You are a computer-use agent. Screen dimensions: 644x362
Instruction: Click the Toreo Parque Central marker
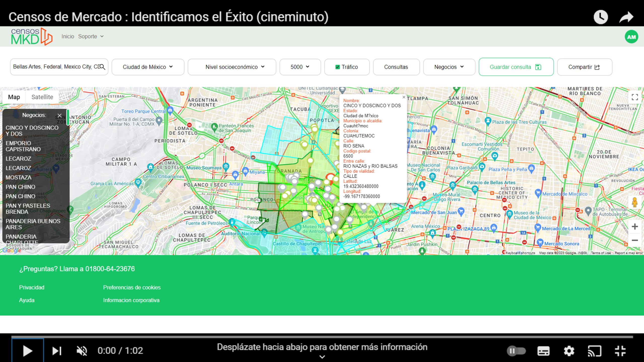pos(170,110)
